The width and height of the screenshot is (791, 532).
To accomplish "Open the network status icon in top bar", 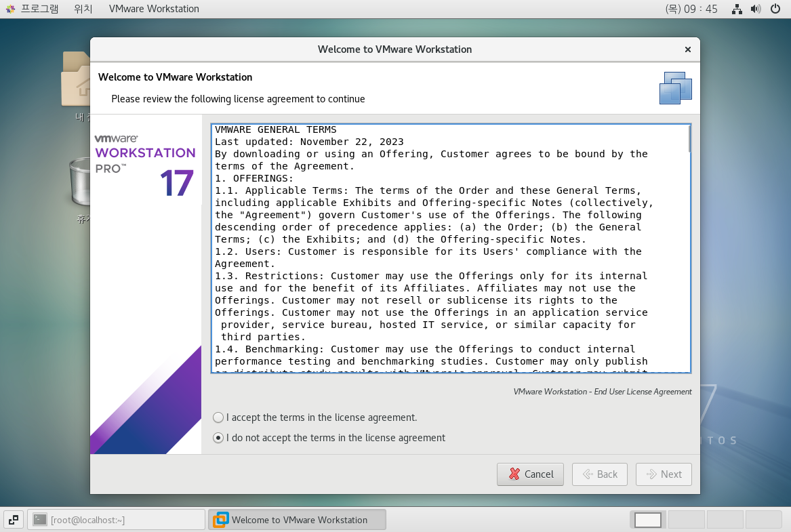I will [x=737, y=9].
